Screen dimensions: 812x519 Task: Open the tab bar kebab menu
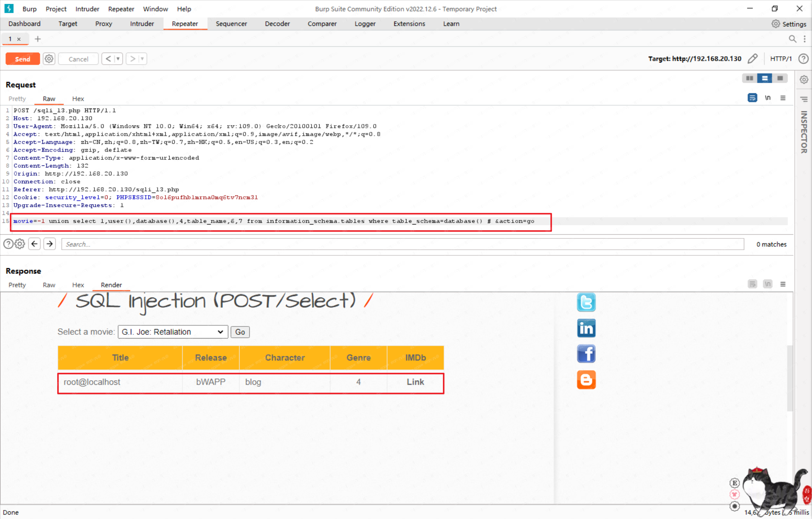(804, 39)
